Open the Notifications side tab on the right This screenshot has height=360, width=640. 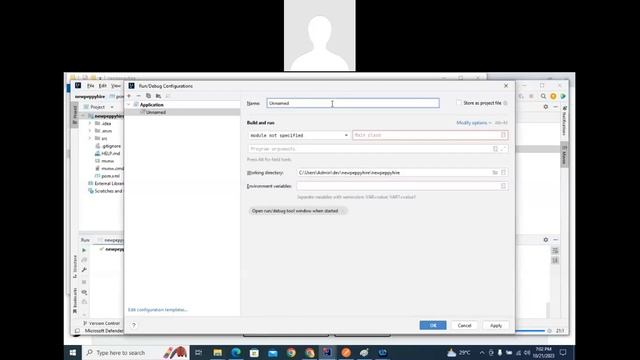point(564,121)
